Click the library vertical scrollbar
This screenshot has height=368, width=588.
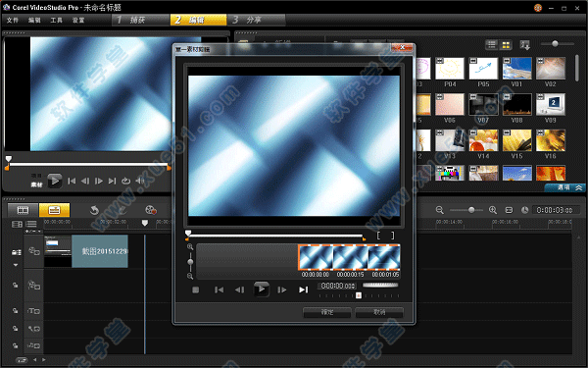tap(577, 68)
